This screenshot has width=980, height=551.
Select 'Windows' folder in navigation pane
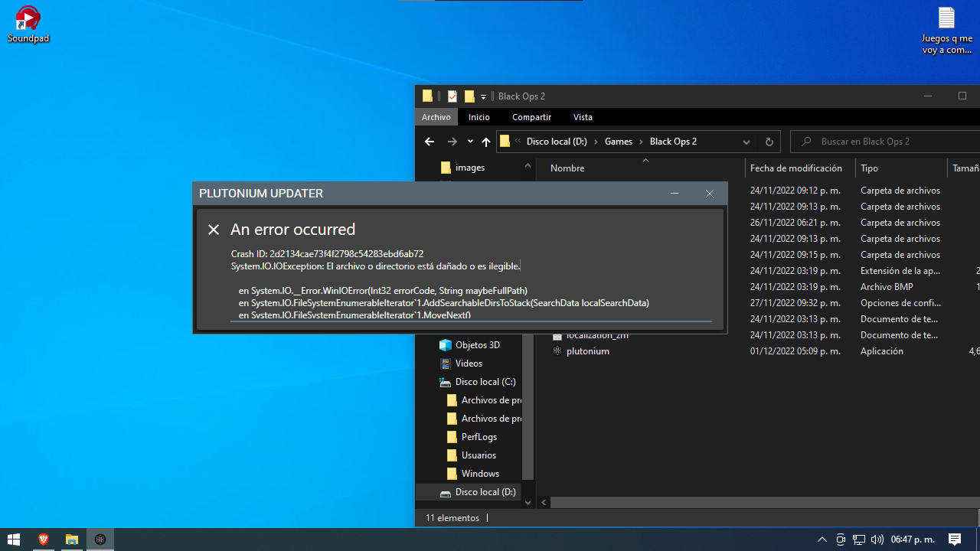click(480, 474)
